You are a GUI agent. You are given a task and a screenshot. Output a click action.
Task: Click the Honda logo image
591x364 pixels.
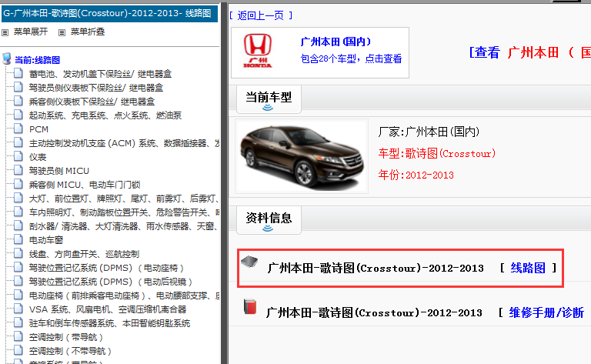pyautogui.click(x=258, y=51)
